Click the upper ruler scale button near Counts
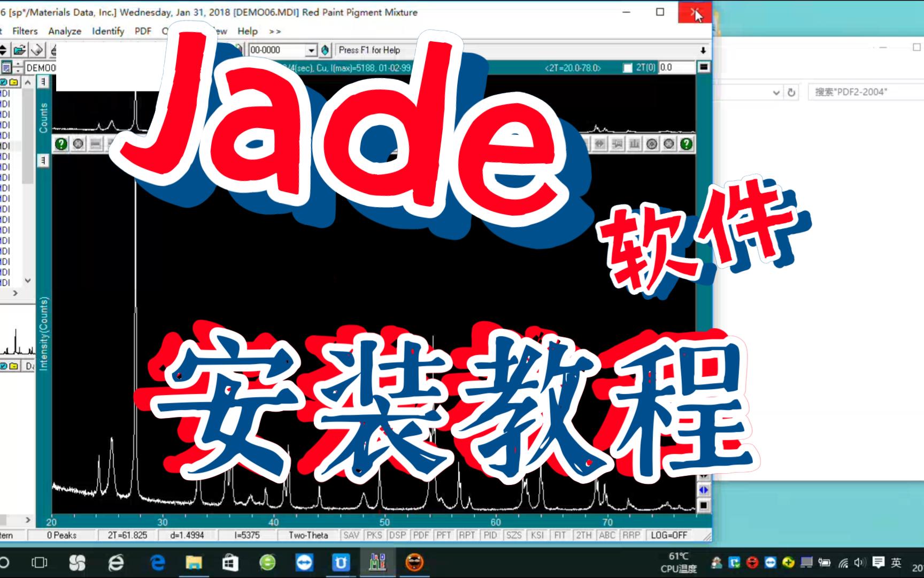 43,82
